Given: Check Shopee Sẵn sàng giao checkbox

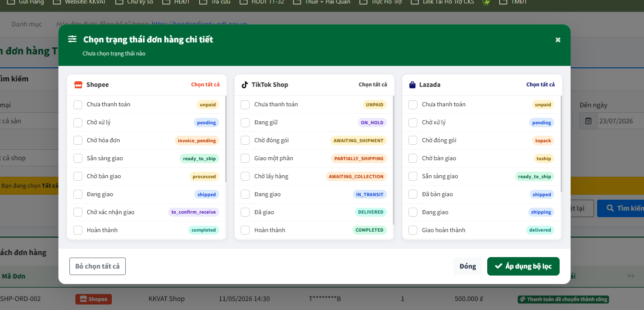Looking at the screenshot, I should click(x=78, y=159).
